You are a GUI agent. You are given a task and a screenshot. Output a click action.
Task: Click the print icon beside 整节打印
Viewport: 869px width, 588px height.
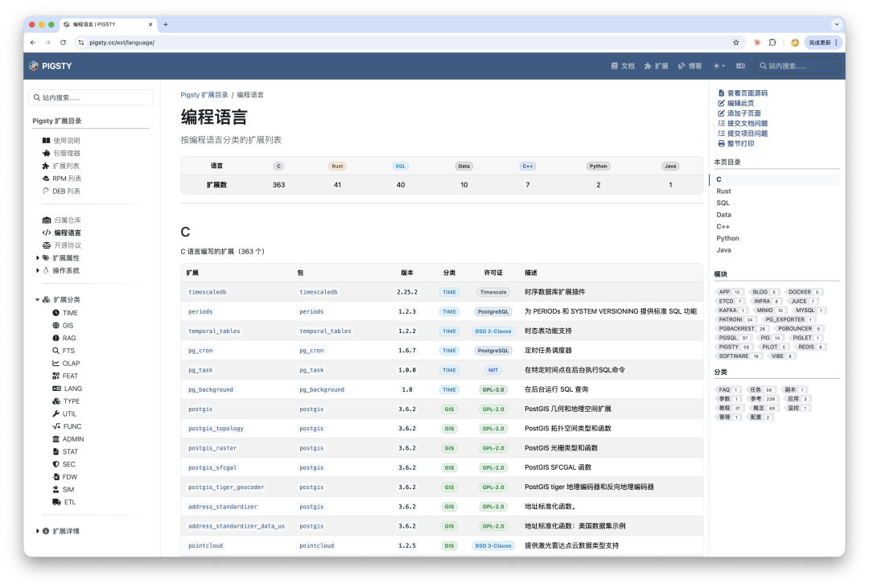[721, 143]
